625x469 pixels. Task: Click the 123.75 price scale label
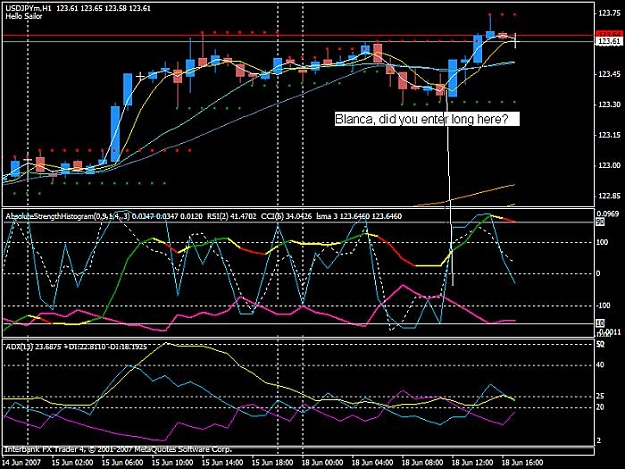pyautogui.click(x=608, y=13)
